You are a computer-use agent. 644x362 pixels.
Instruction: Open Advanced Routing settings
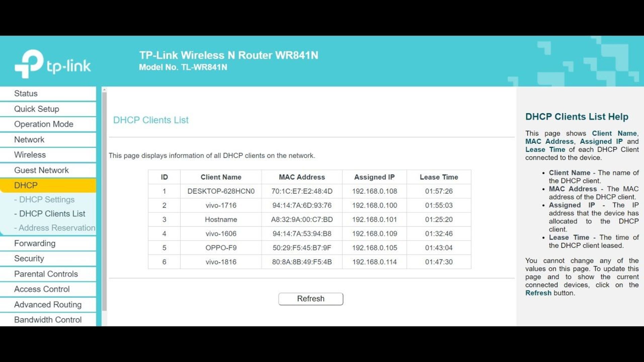point(48,304)
